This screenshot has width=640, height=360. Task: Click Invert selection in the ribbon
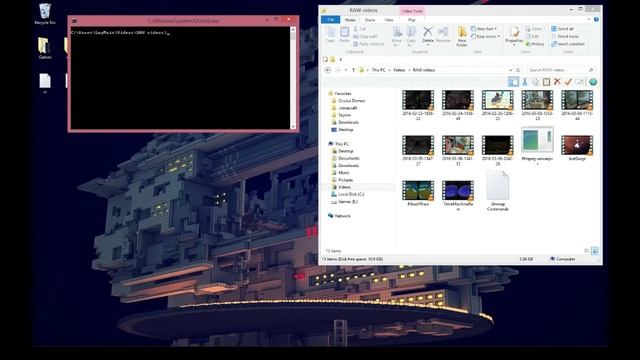click(568, 44)
